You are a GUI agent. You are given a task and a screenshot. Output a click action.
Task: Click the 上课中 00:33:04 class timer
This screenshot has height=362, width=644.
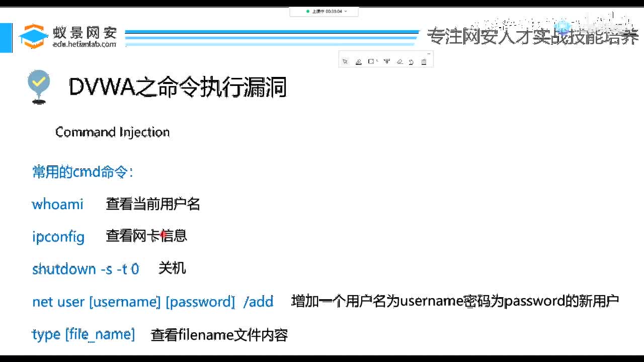coord(327,11)
